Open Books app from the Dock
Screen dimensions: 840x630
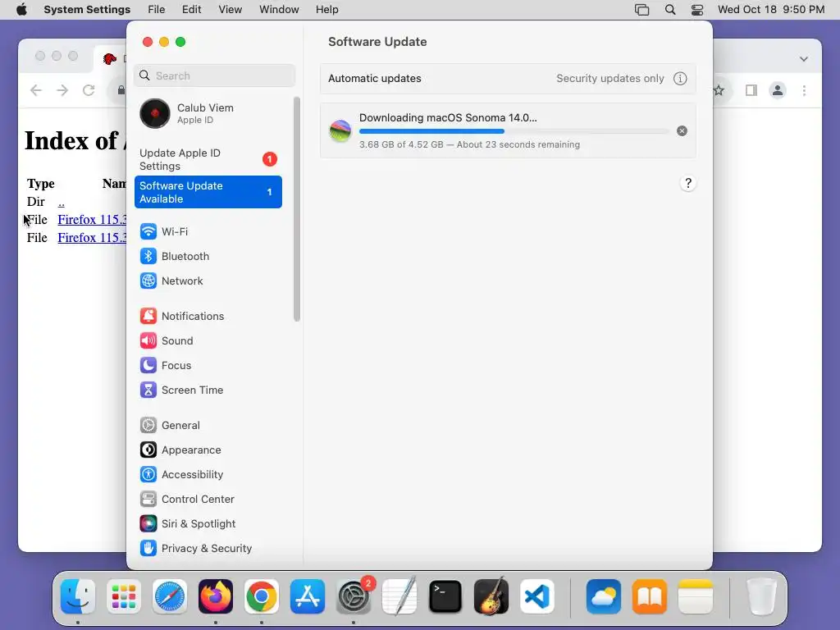650,596
